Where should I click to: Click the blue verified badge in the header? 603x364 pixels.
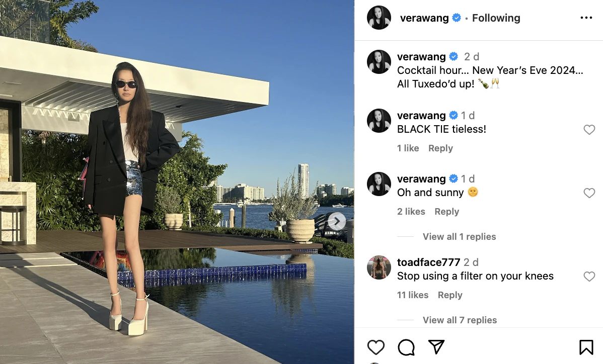(457, 18)
